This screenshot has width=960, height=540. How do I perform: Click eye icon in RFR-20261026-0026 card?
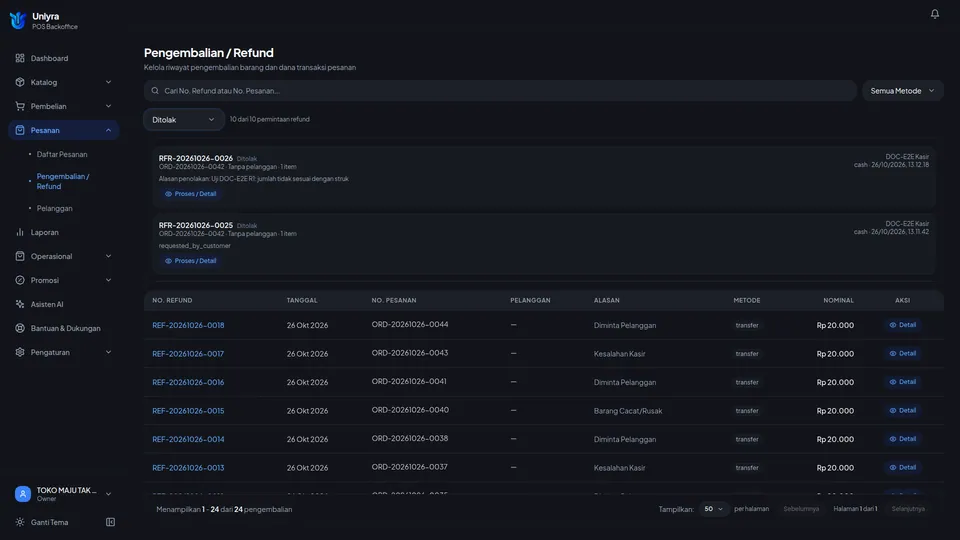tap(168, 193)
